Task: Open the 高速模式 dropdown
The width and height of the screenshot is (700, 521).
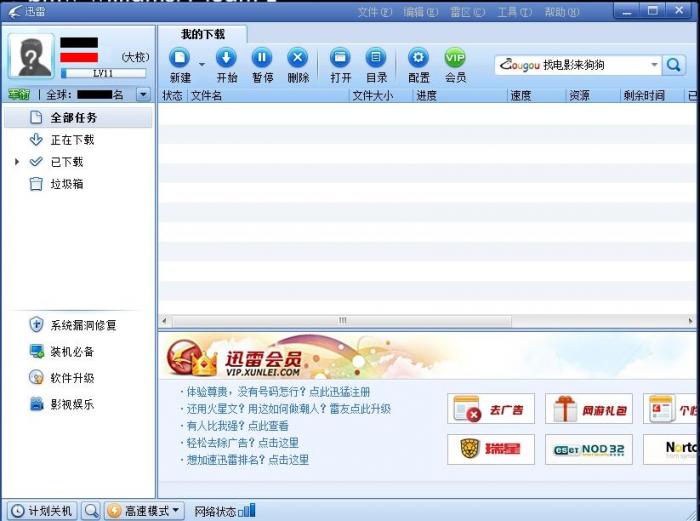Action: (145, 511)
